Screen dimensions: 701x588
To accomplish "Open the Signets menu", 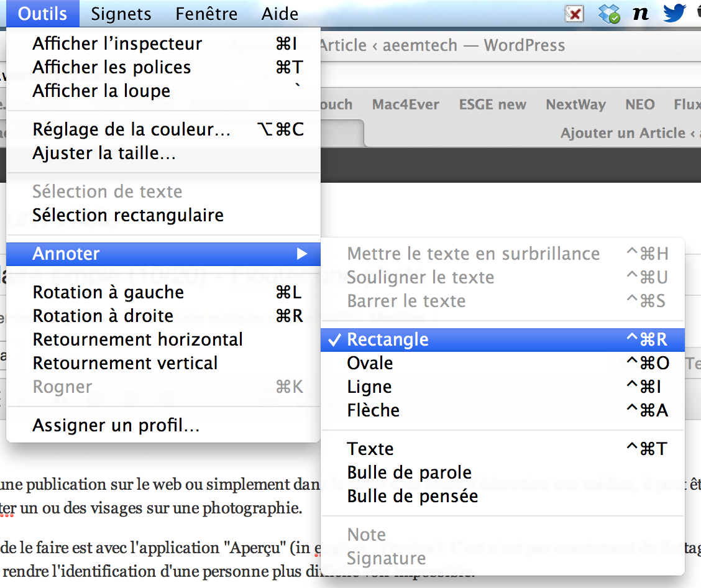I will click(x=121, y=14).
